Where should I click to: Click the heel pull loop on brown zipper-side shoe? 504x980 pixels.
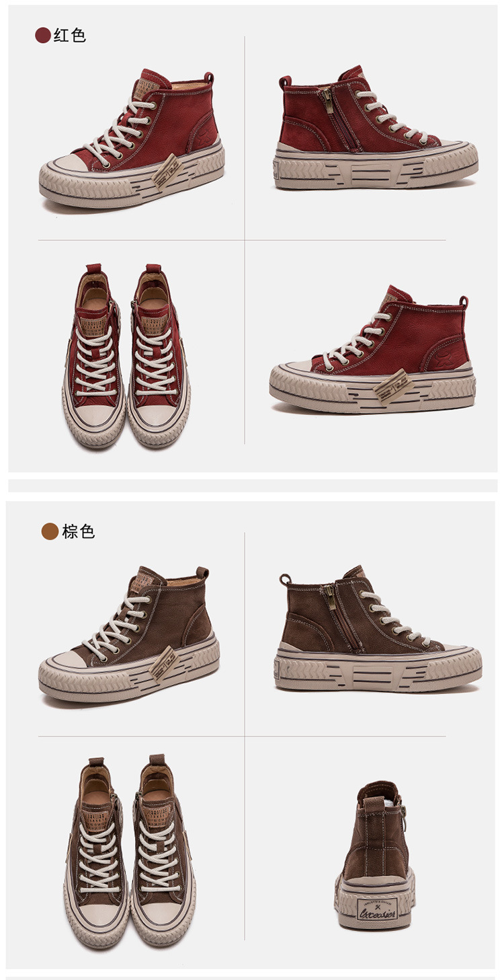coord(284,579)
